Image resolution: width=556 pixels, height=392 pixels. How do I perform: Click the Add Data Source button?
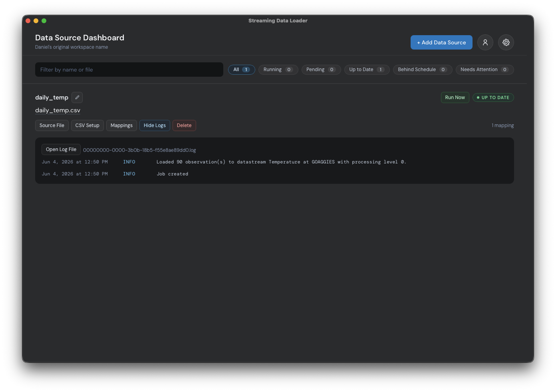441,42
